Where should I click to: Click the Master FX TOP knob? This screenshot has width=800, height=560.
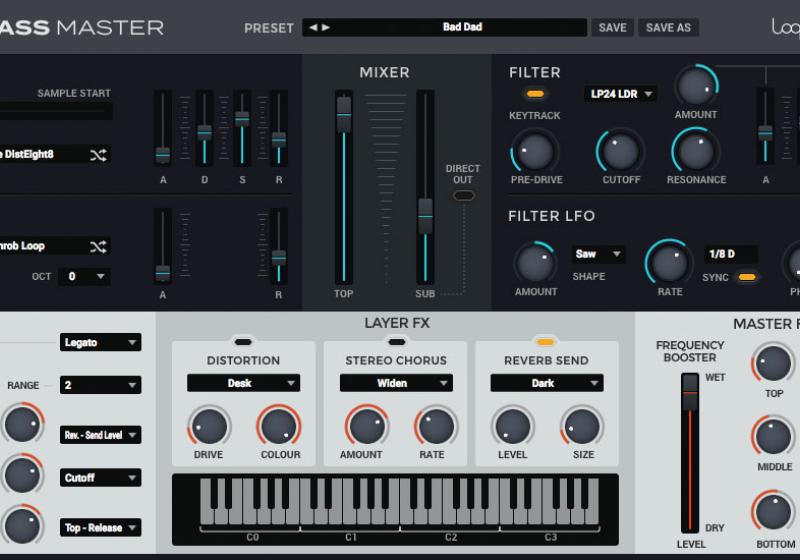pyautogui.click(x=773, y=364)
